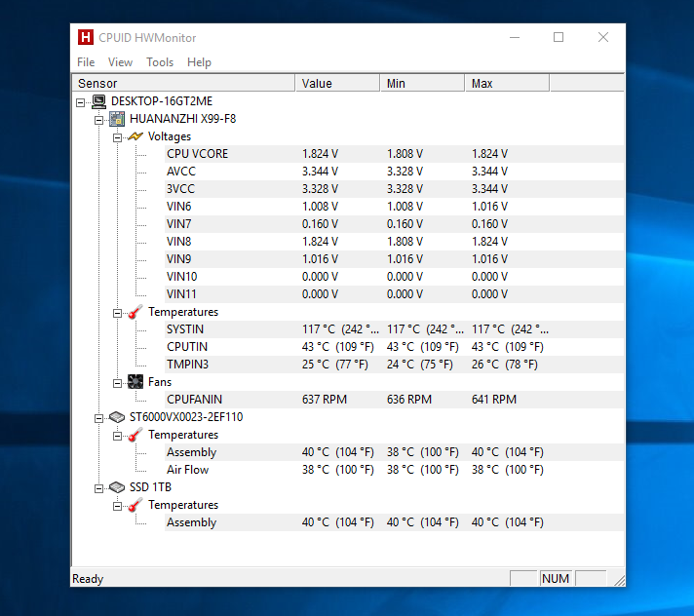Select the VIN10 row
This screenshot has width=694, height=616.
click(x=394, y=277)
